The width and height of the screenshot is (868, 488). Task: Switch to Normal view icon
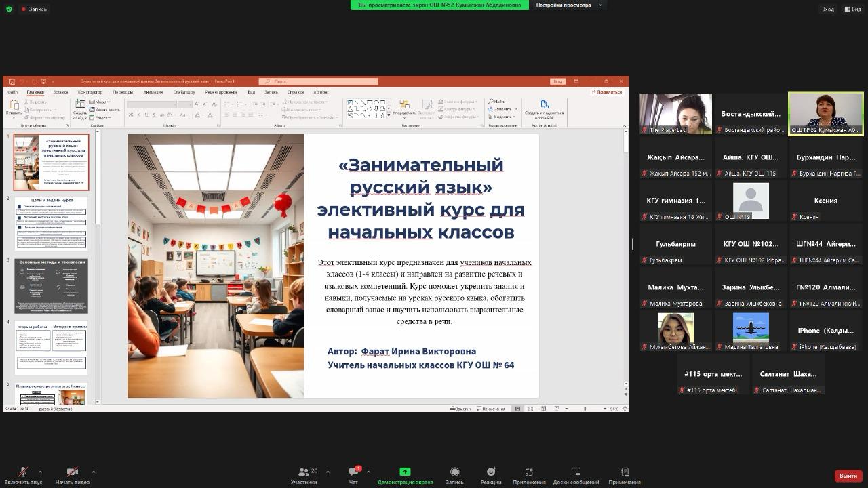(x=517, y=409)
